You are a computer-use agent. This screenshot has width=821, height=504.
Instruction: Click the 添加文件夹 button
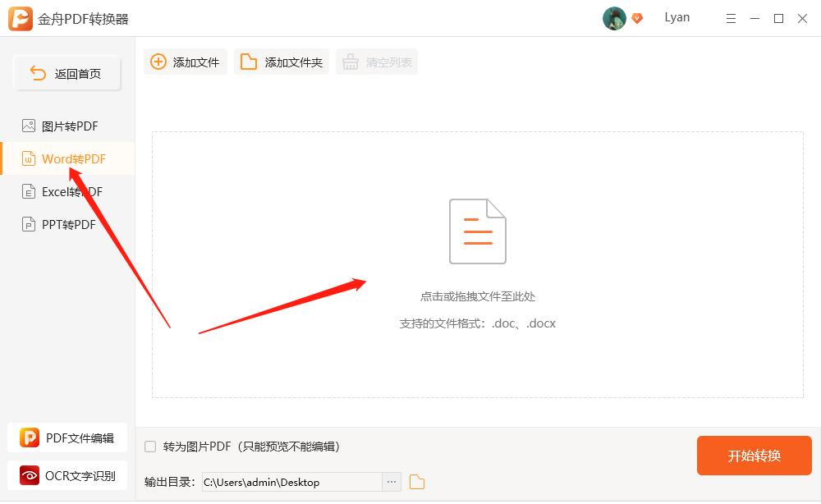tap(281, 62)
